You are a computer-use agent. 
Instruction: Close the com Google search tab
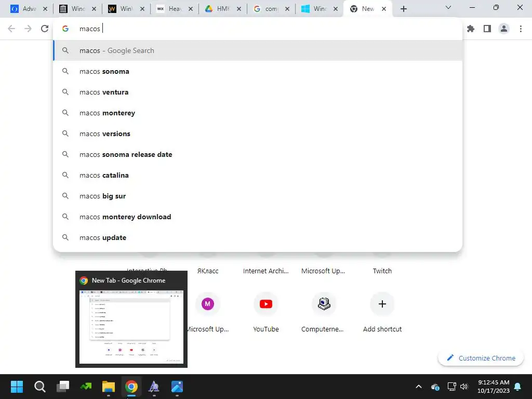point(287,9)
